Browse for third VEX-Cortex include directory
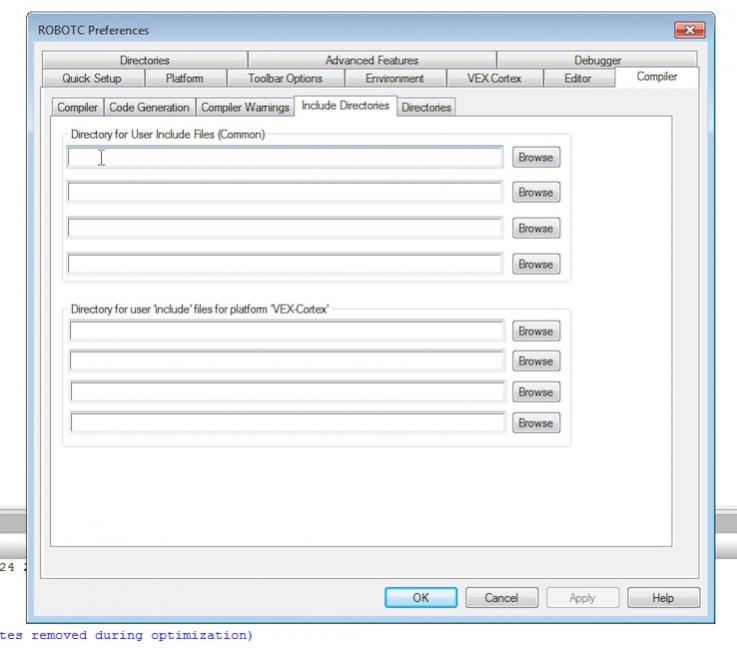 (536, 392)
